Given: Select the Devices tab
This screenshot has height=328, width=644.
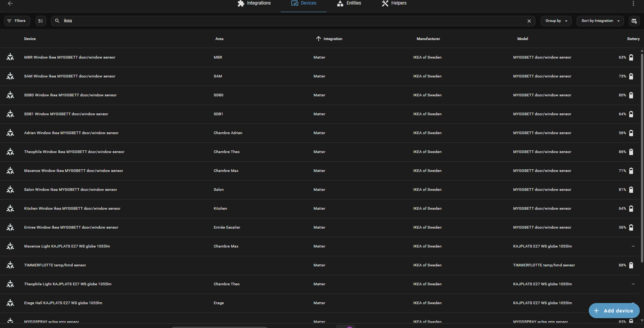Looking at the screenshot, I should [303, 3].
